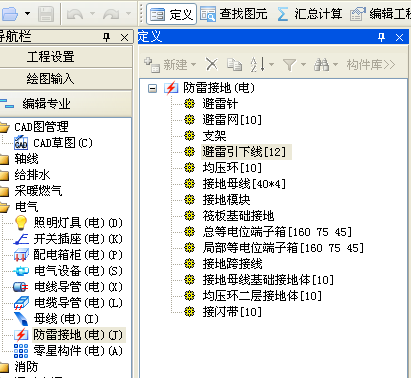The height and width of the screenshot is (378, 411).
Task: Select 母线(电)(I) item
Action: 66,319
